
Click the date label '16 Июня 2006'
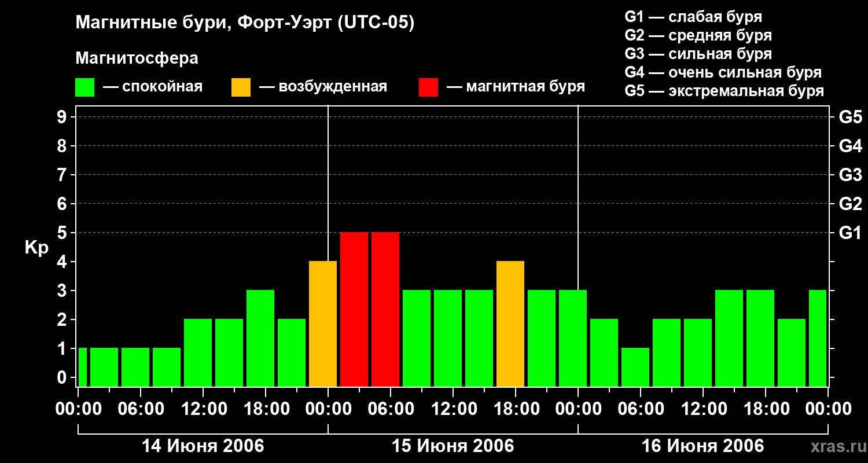[703, 446]
